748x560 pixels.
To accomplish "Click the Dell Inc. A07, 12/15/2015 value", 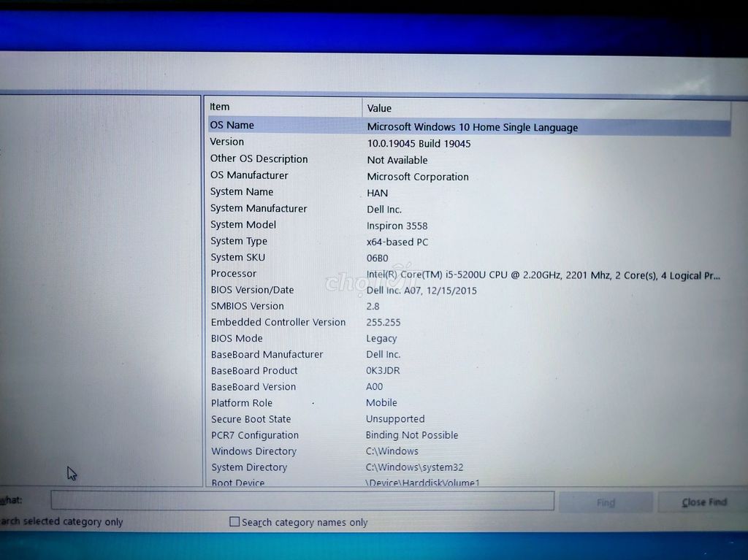I will [421, 291].
